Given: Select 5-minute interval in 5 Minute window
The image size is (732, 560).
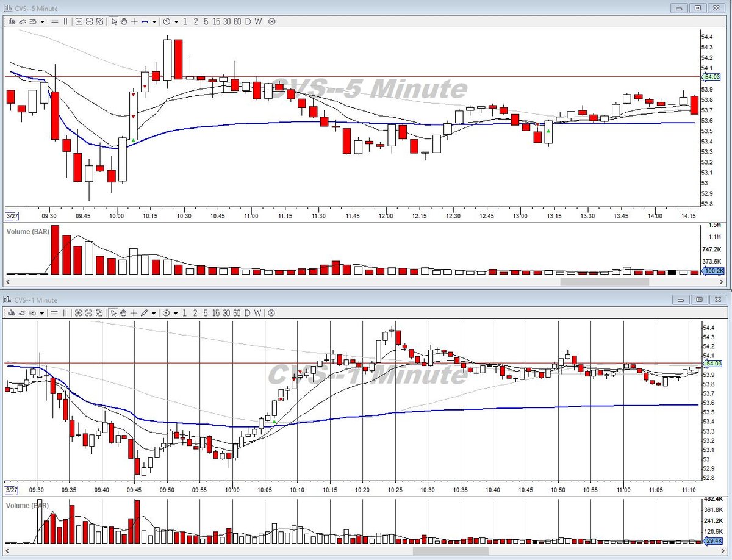Looking at the screenshot, I should pos(206,21).
